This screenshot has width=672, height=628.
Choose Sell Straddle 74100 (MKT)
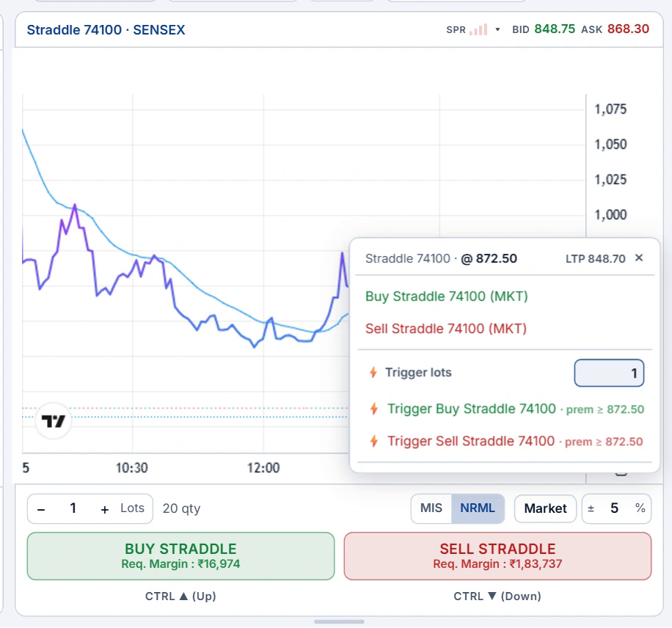click(446, 329)
